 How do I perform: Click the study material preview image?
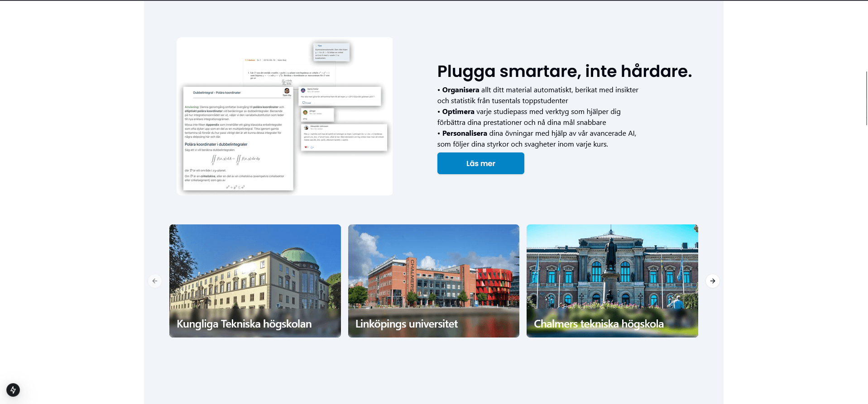pyautogui.click(x=285, y=116)
